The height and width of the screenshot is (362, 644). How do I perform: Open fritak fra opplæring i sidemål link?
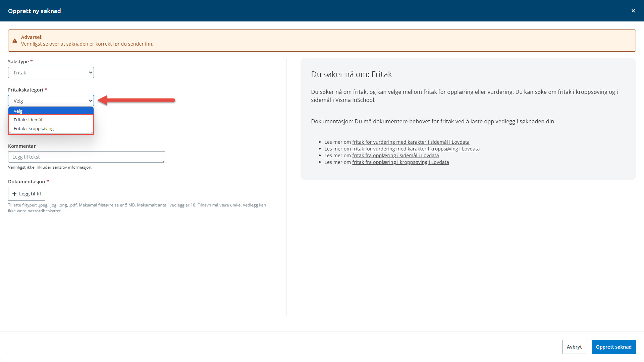[x=395, y=156]
